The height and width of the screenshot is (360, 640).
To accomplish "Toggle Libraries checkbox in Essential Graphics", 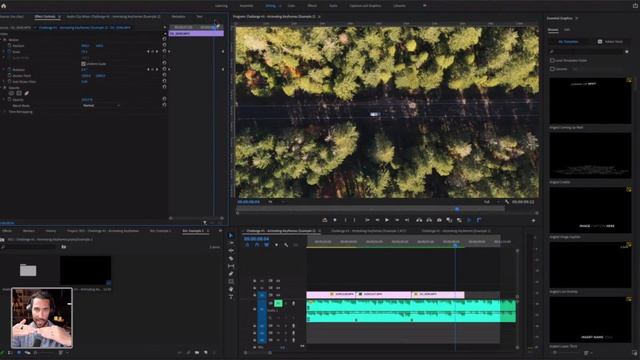I will 552,69.
